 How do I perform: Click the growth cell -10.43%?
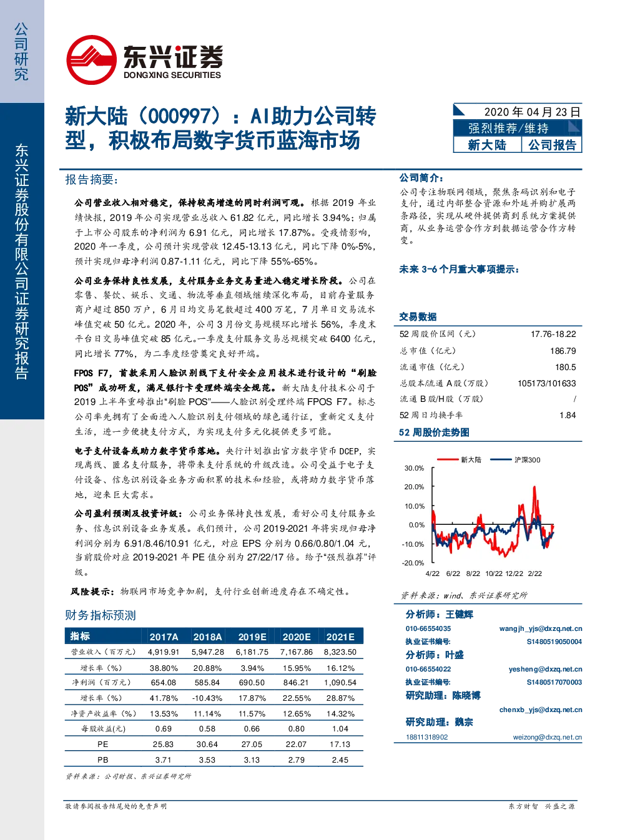207,698
